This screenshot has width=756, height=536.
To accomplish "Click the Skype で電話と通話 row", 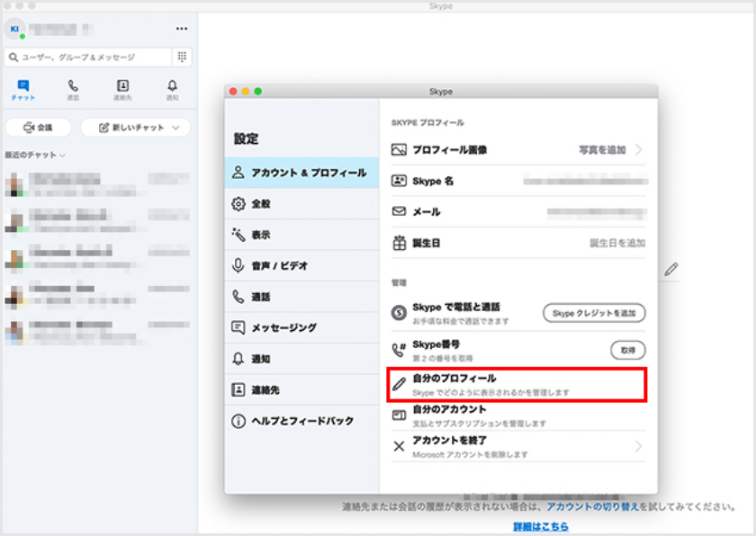I will pos(517,313).
